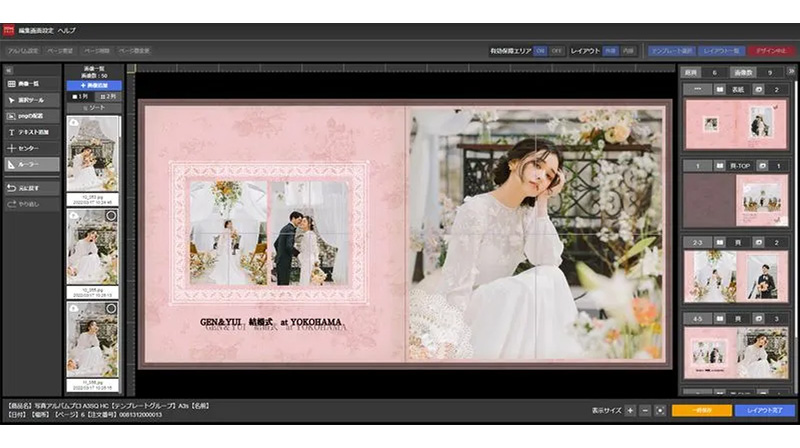Viewport: 800px width, 448px height.
Task: Click the book icon in 扉-TOP row
Action: [719, 166]
